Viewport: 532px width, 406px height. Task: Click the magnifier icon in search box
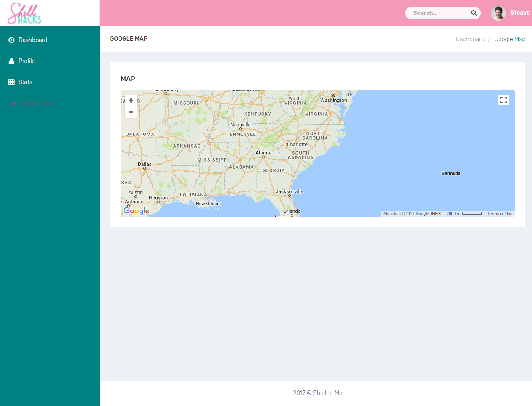tap(474, 13)
